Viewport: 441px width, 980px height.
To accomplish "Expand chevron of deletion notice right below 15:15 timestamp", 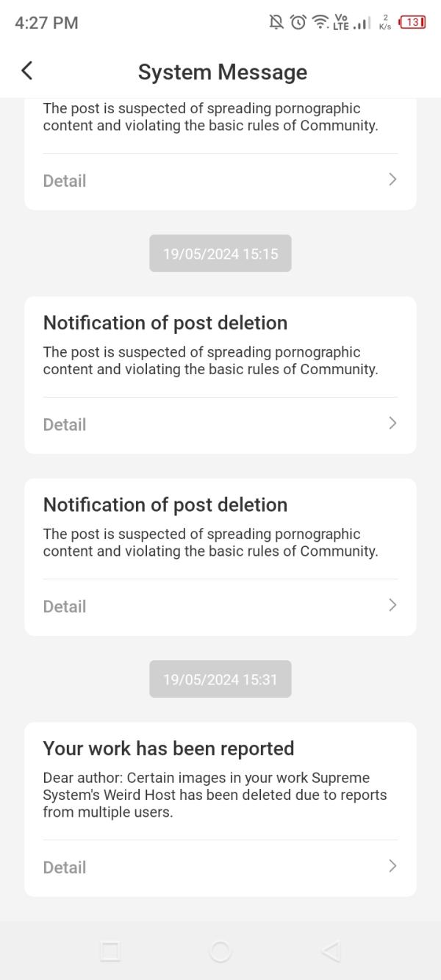I will point(392,423).
